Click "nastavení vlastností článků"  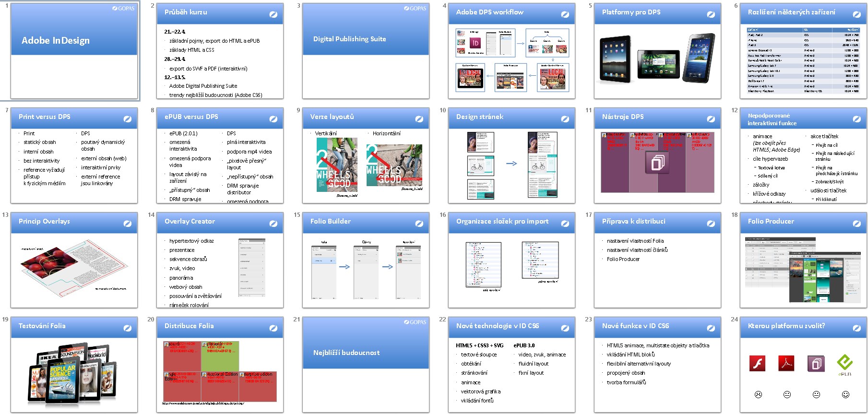tap(637, 250)
